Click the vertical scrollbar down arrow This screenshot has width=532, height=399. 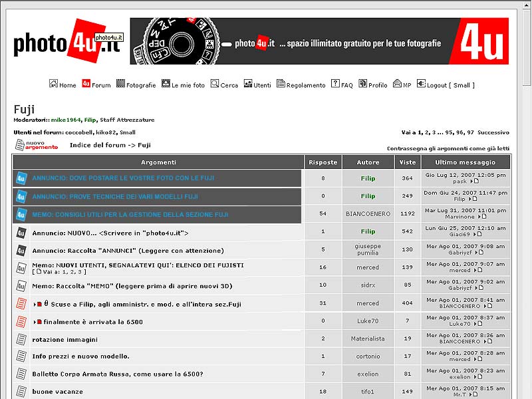click(526, 394)
